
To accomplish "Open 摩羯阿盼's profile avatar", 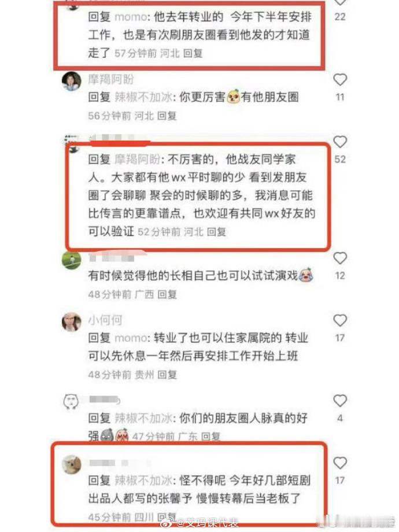I will click(x=72, y=81).
